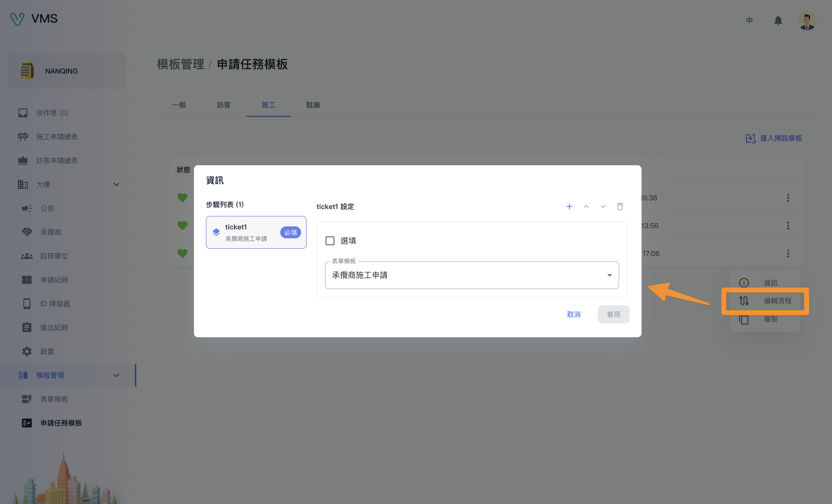Screen dimensions: 832x504
Task: Open more menu for 13:56 row
Action: (788, 225)
